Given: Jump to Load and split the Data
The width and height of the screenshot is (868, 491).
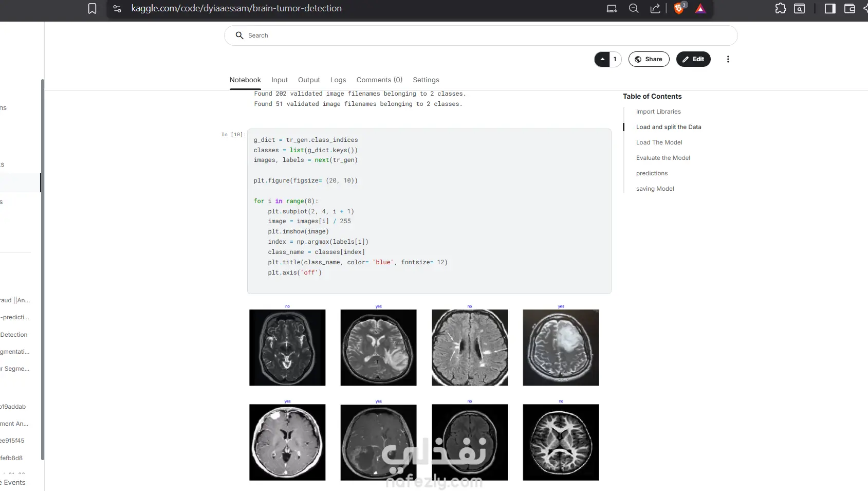Looking at the screenshot, I should point(669,127).
